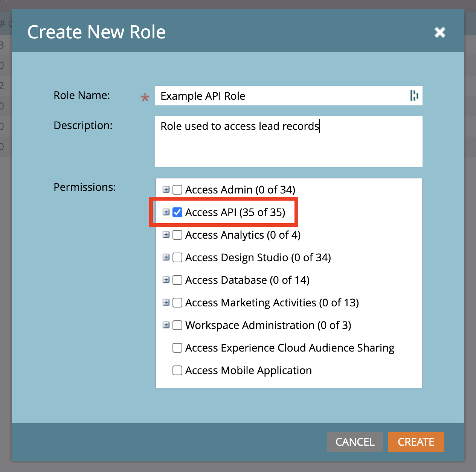Image resolution: width=476 pixels, height=472 pixels.
Task: Expand the Access API permission tree
Action: 166,212
